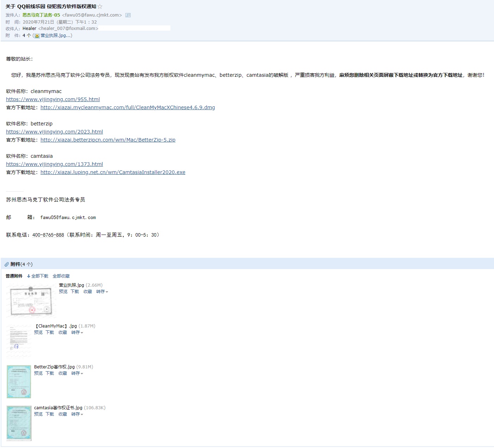Screen dimensions: 494x448
Task: Open the yijingying.com/955.html link
Action: click(52, 99)
